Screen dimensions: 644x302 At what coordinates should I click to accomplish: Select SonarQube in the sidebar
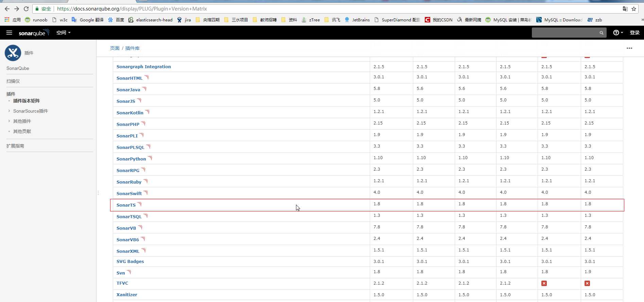[18, 68]
